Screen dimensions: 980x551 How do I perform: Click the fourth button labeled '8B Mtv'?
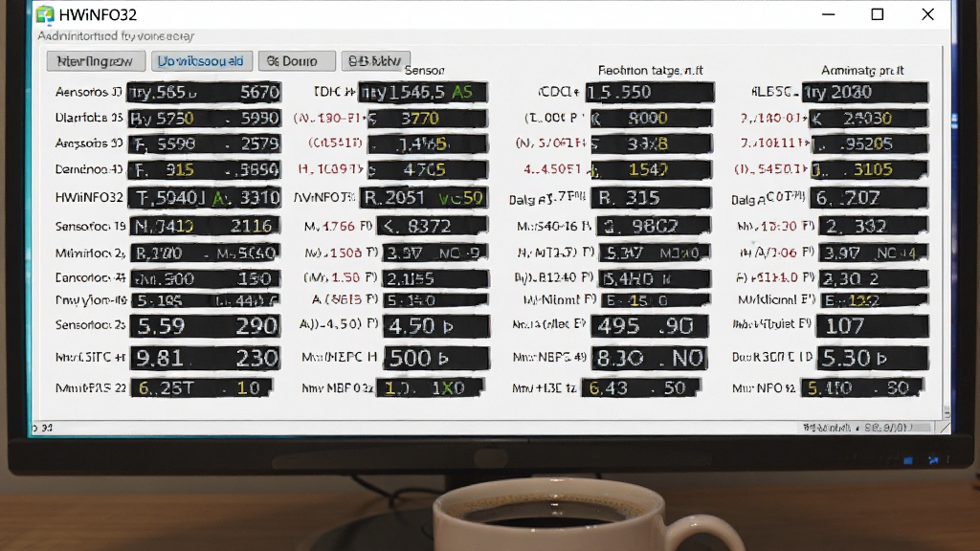point(375,60)
